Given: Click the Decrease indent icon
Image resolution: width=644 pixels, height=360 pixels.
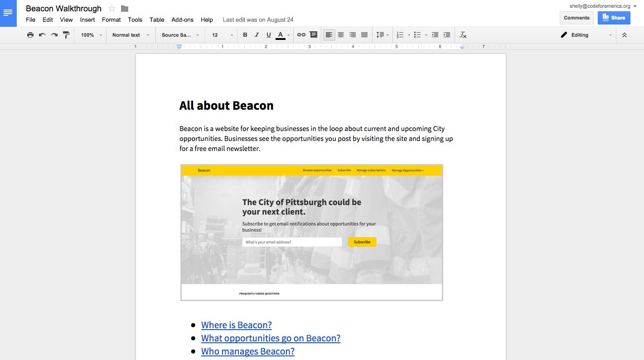Looking at the screenshot, I should pos(435,35).
